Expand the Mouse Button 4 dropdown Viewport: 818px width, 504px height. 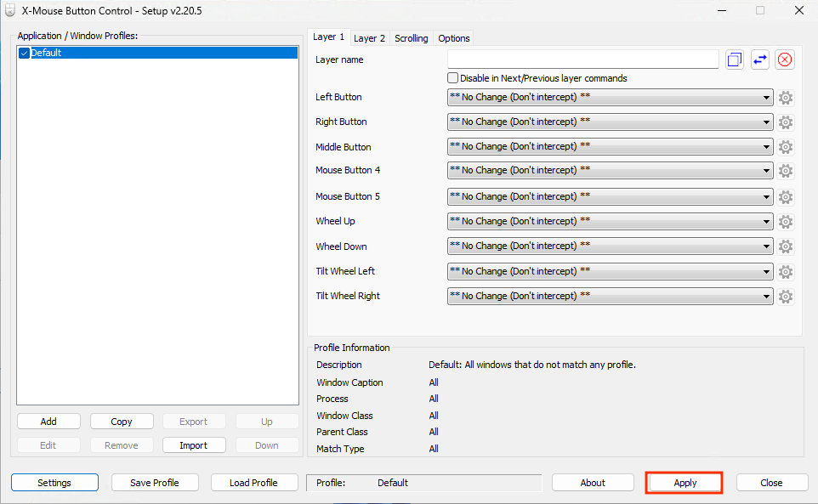click(610, 171)
